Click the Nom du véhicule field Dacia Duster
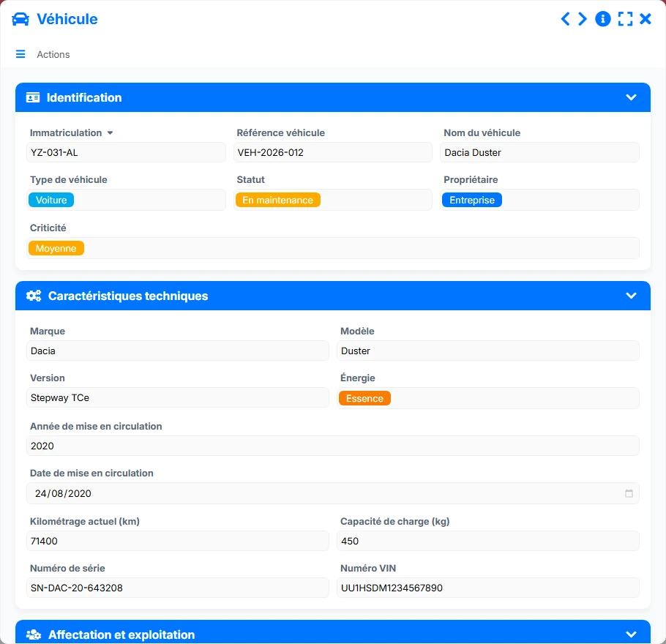666x644 pixels. [x=540, y=152]
